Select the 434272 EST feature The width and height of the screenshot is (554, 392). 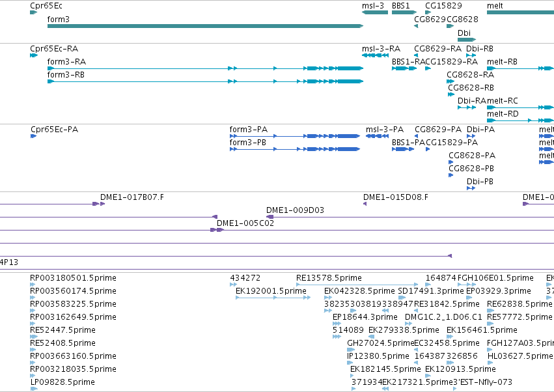click(x=233, y=285)
